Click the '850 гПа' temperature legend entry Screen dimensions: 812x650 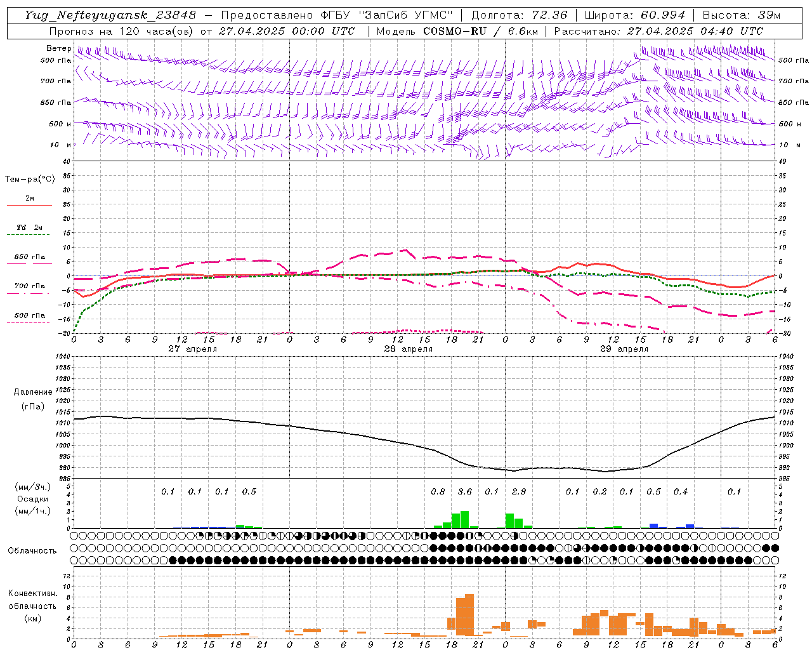tap(30, 257)
